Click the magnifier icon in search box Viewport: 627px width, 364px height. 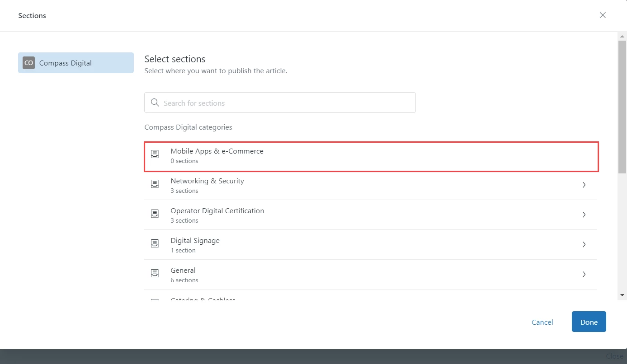(155, 103)
